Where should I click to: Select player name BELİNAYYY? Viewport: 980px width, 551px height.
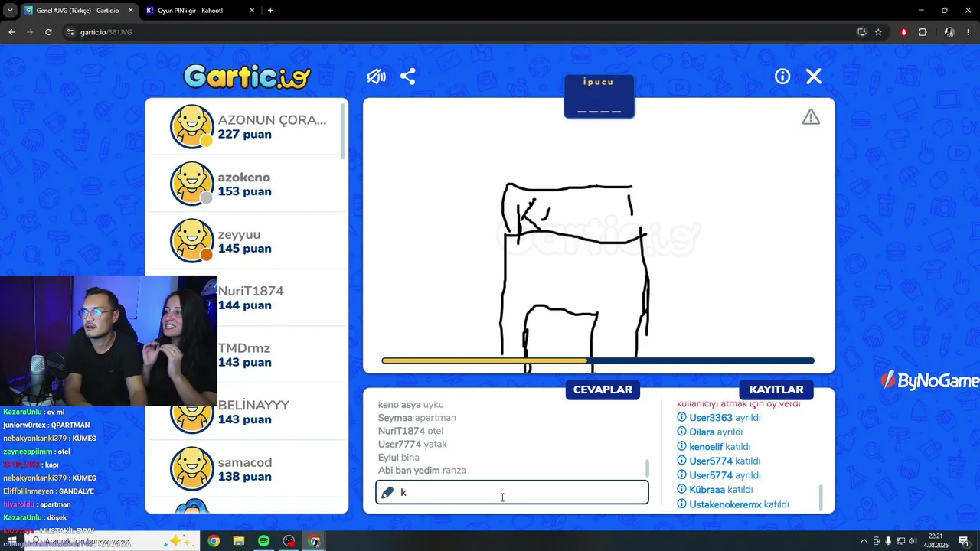(x=253, y=405)
